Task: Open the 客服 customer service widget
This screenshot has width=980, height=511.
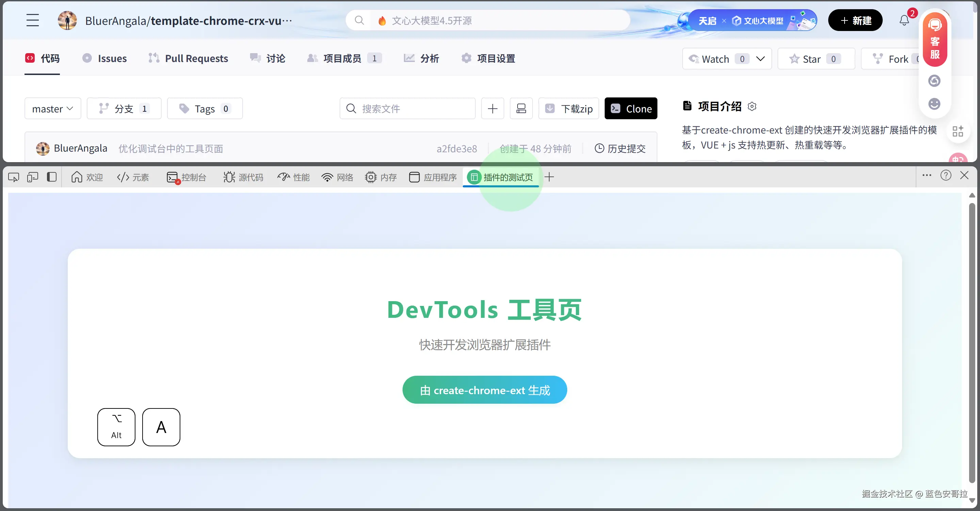Action: click(x=935, y=40)
